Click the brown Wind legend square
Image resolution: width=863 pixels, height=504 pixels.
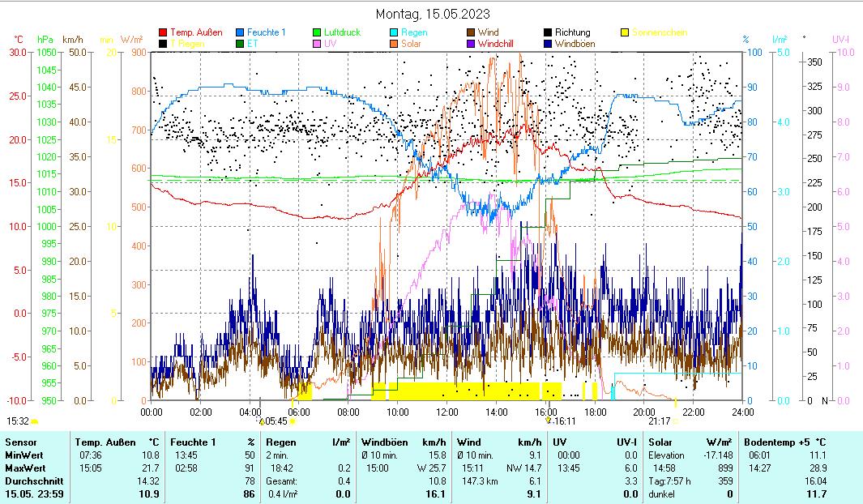pyautogui.click(x=471, y=33)
